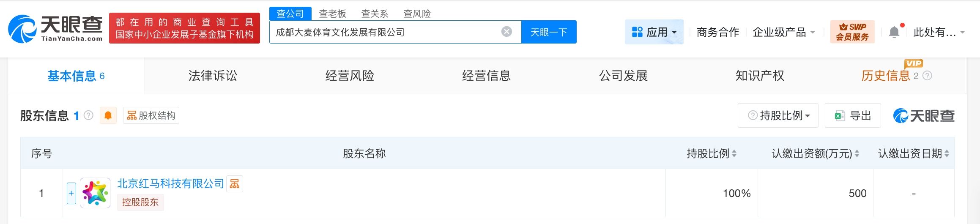
Task: Click help icon beside 历史信息
Action: click(x=927, y=76)
